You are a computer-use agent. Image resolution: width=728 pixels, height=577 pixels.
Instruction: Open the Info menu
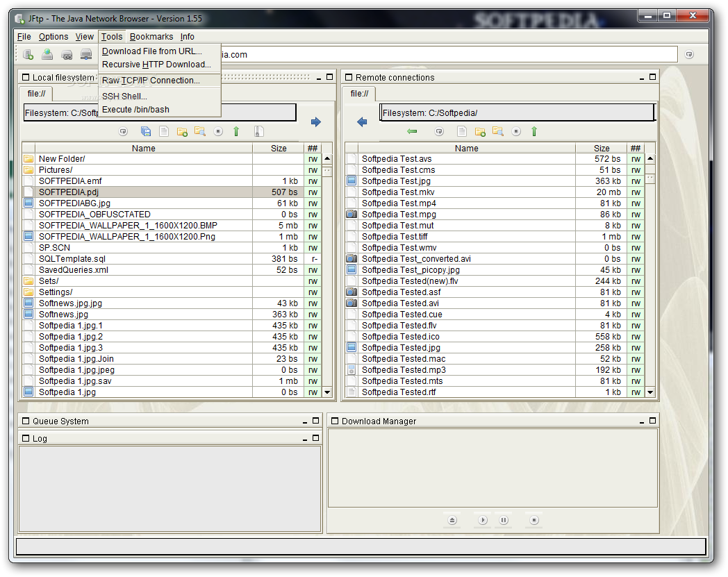coord(188,37)
